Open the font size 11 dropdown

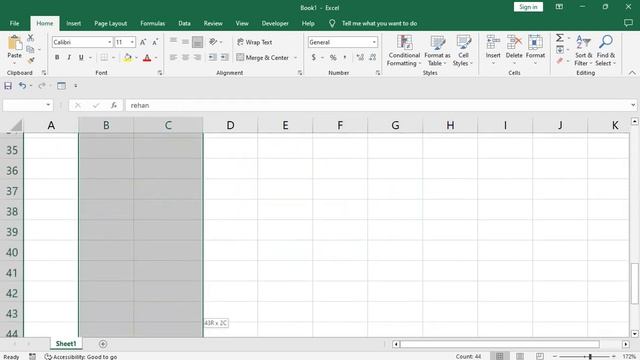132,42
